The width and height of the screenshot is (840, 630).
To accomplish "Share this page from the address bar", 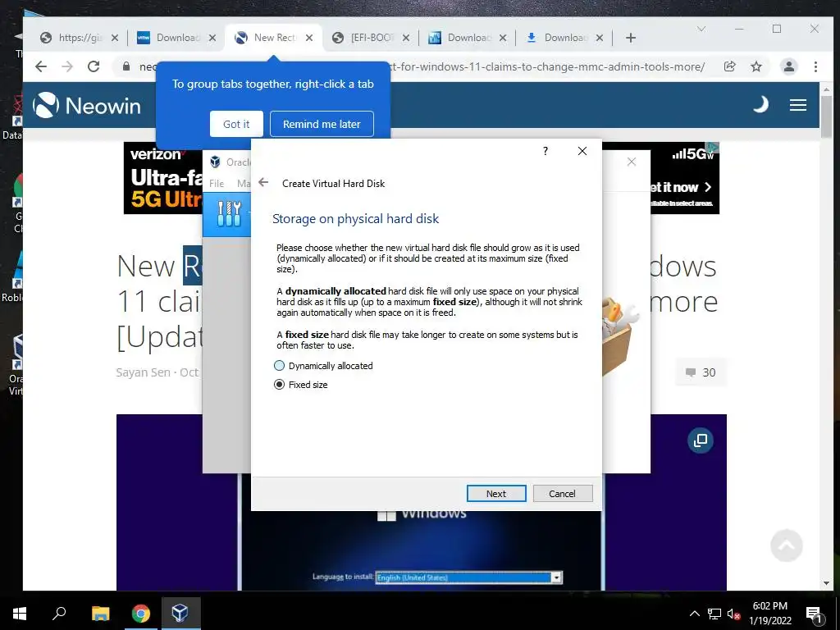I will 729,66.
